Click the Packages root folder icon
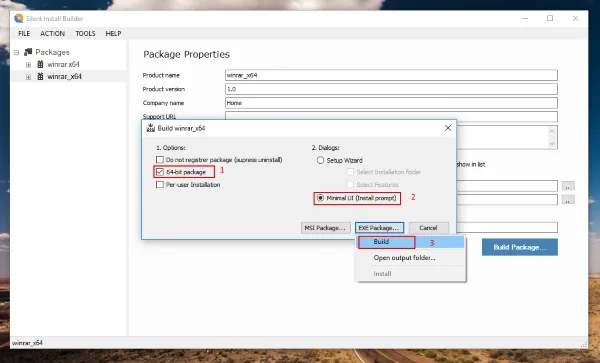Viewport: 600px width, 363px height. (28, 52)
